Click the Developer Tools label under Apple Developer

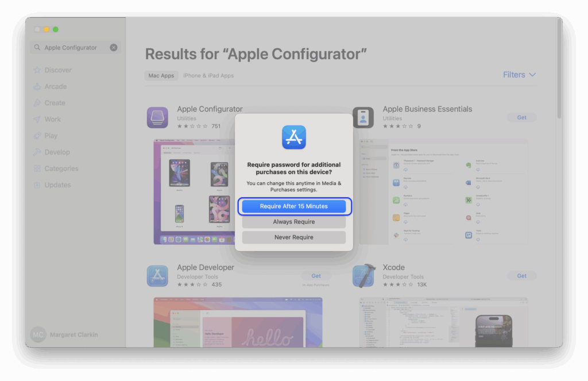point(198,276)
